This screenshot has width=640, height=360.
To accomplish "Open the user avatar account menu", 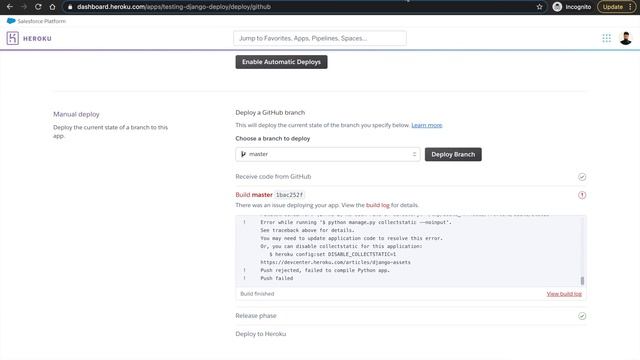I will click(x=625, y=38).
